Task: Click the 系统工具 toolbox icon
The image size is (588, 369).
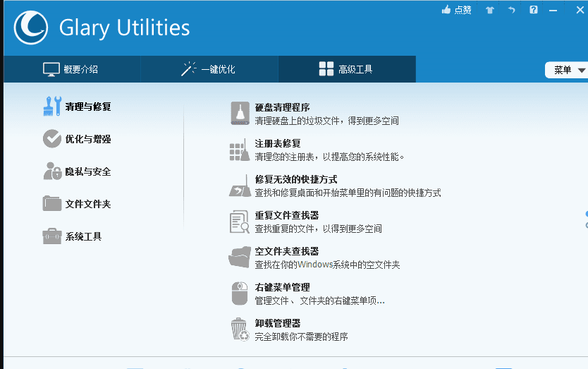Action: coord(52,236)
